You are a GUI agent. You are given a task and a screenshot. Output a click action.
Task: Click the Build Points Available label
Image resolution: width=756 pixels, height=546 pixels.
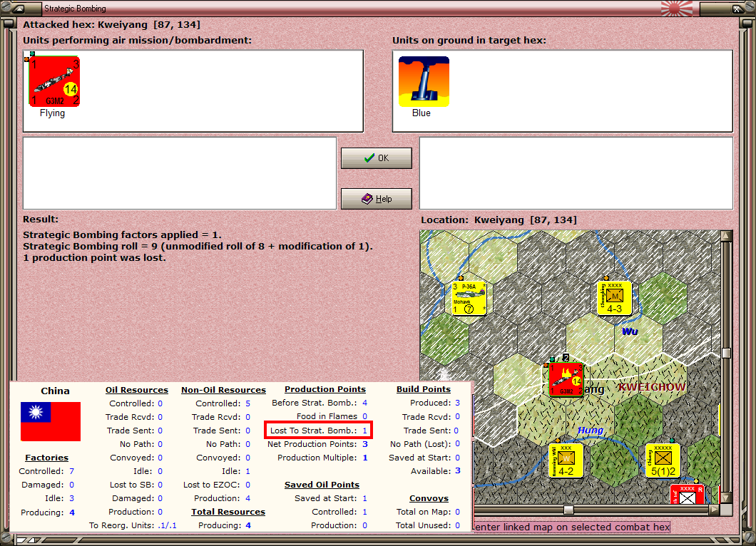(x=431, y=471)
